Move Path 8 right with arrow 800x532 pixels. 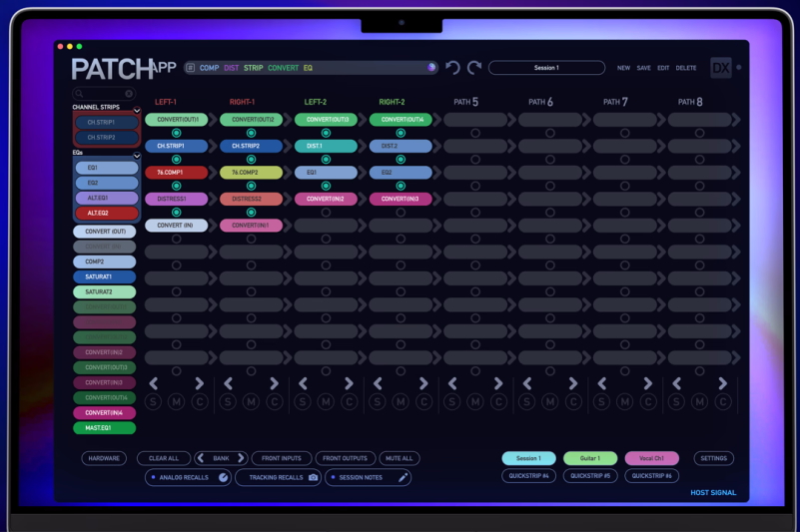(722, 383)
